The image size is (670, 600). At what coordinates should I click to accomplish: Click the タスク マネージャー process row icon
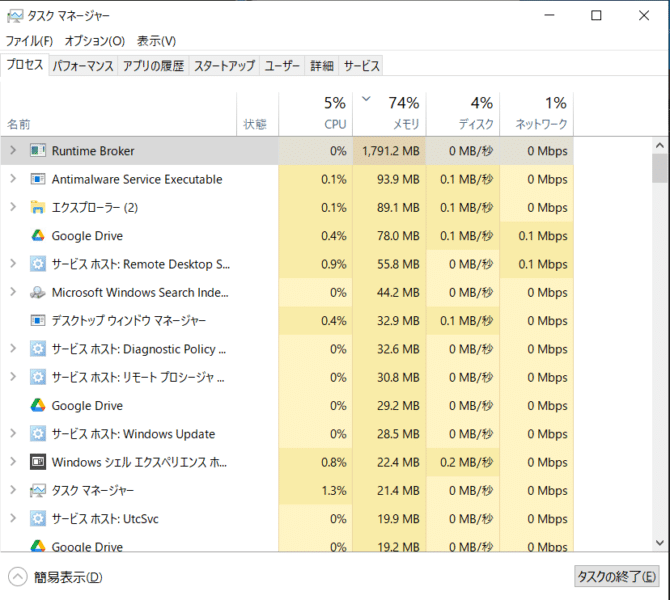[38, 490]
